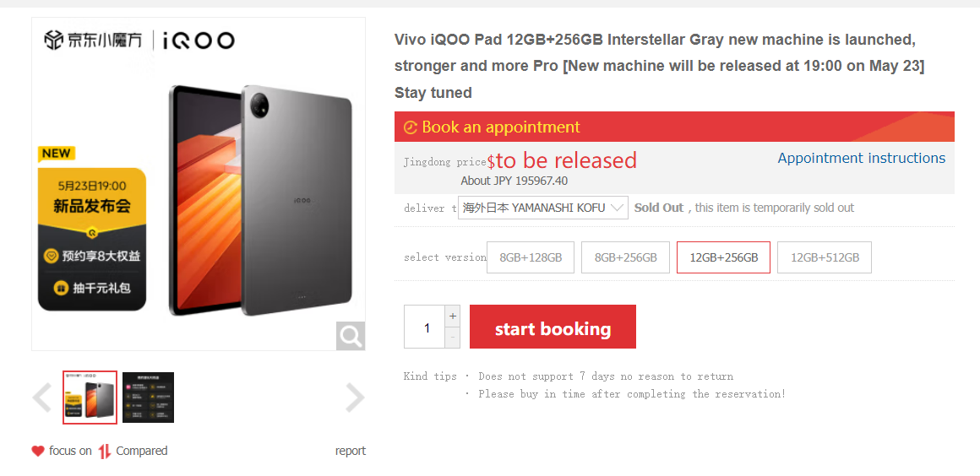Choose the 12GB+512GB version
This screenshot has height=476, width=980.
(825, 257)
